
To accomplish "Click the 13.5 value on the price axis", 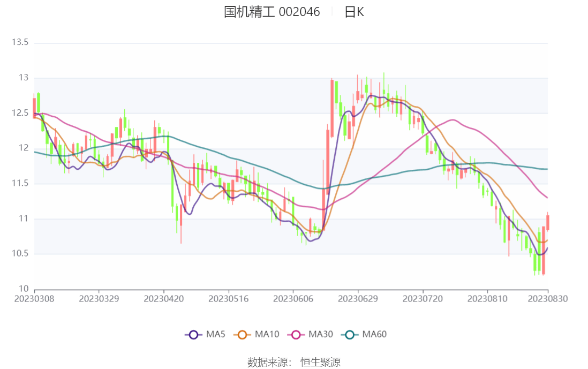I will [20, 43].
